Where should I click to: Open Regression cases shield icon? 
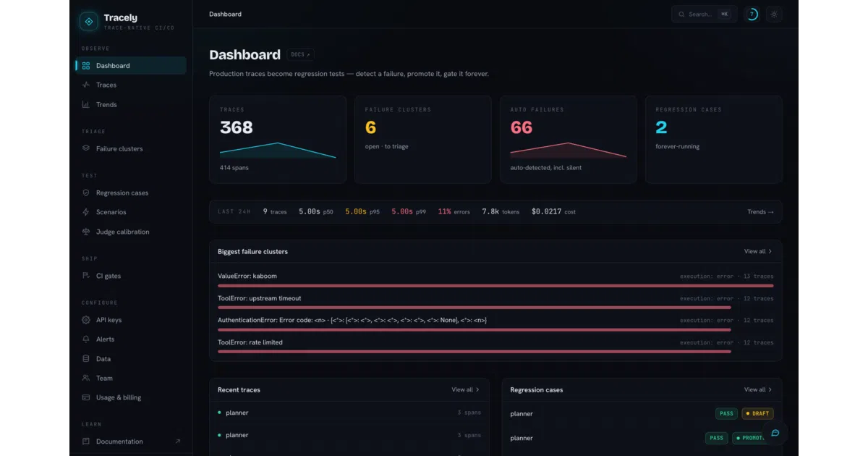coord(86,193)
